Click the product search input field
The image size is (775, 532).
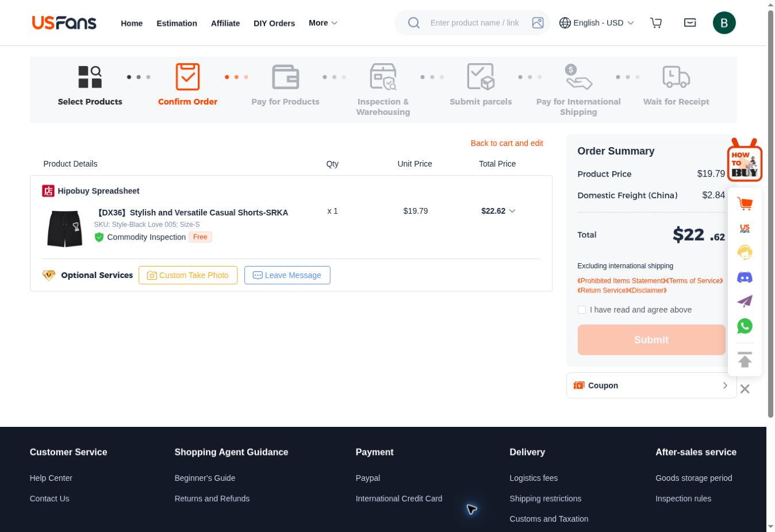(475, 23)
